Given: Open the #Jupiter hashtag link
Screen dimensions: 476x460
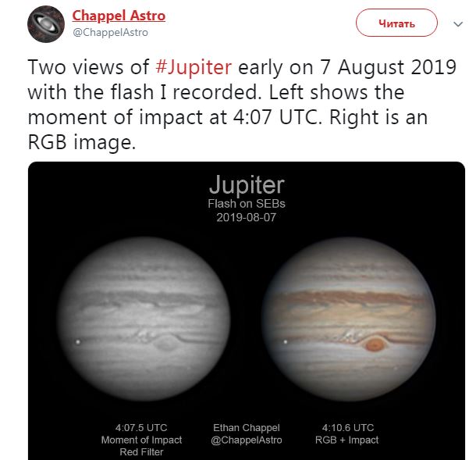Looking at the screenshot, I should click(x=194, y=67).
